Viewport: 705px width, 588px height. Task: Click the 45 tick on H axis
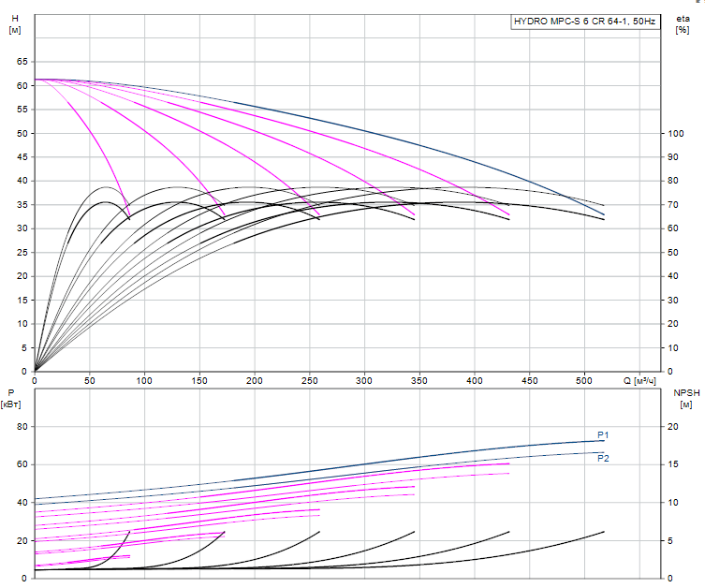22,157
